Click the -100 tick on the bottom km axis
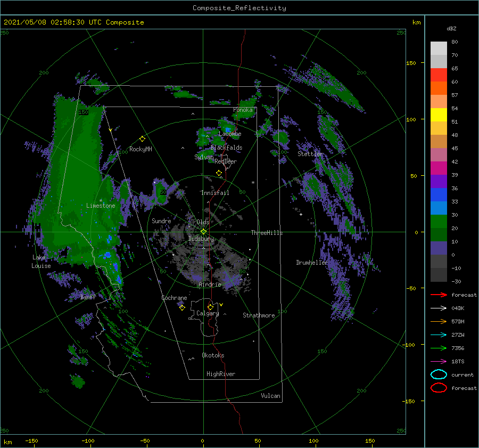This screenshot has width=479, height=448. click(x=88, y=441)
